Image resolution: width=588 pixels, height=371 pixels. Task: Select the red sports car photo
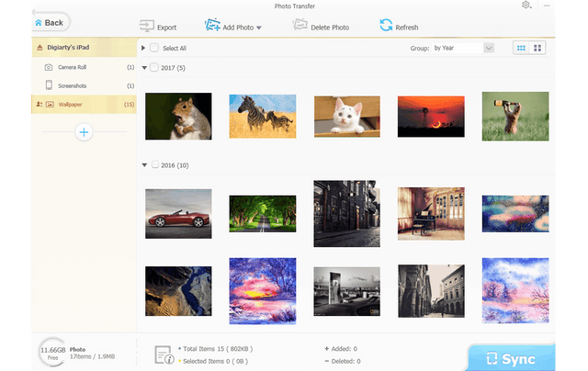pyautogui.click(x=178, y=213)
